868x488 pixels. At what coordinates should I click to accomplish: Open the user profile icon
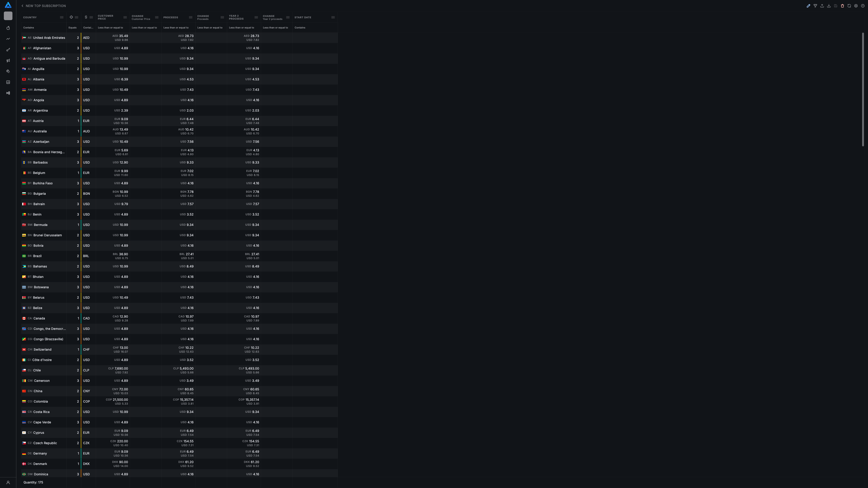(x=8, y=482)
